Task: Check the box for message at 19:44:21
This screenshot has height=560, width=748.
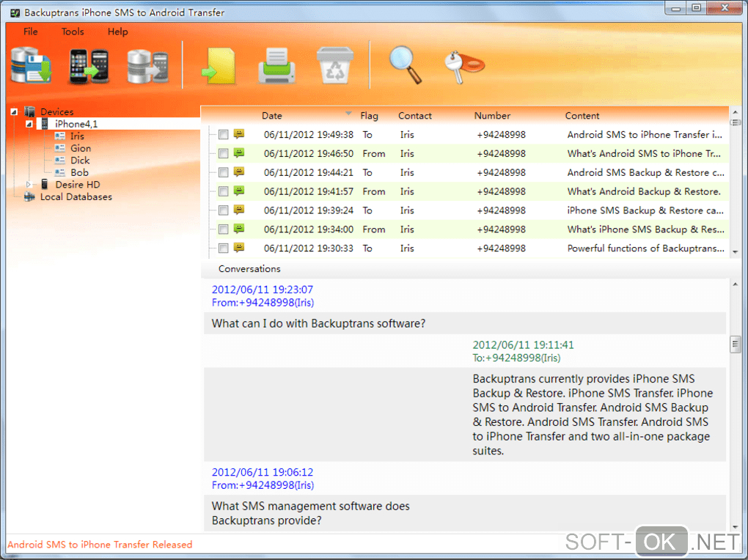Action: [x=223, y=172]
